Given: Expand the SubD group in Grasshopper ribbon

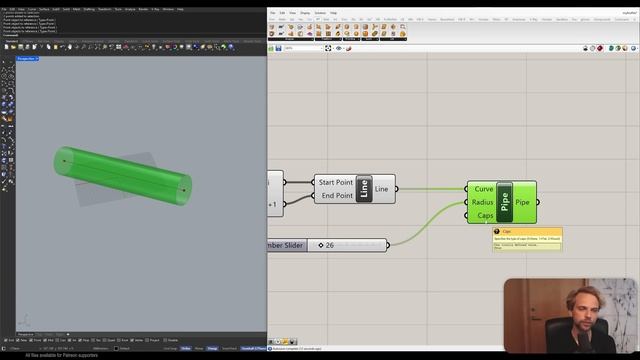Looking at the screenshot, I should coord(370,39).
